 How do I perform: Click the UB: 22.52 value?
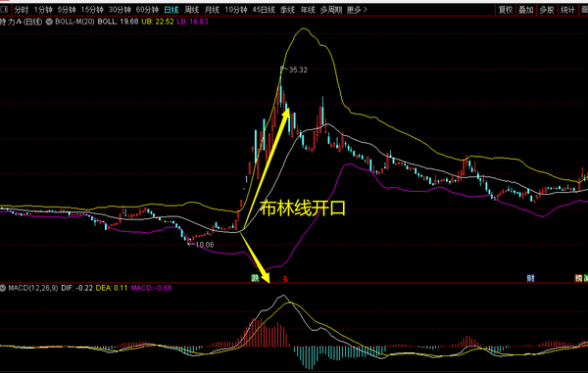(158, 22)
